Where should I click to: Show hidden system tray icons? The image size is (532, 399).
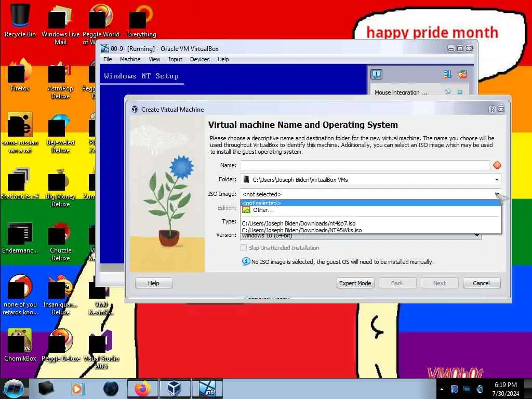[442, 389]
